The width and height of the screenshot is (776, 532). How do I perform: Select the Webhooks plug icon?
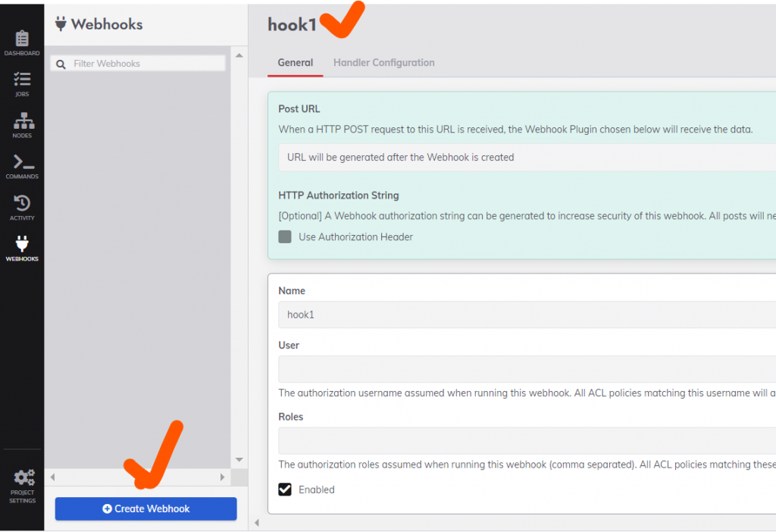(22, 244)
